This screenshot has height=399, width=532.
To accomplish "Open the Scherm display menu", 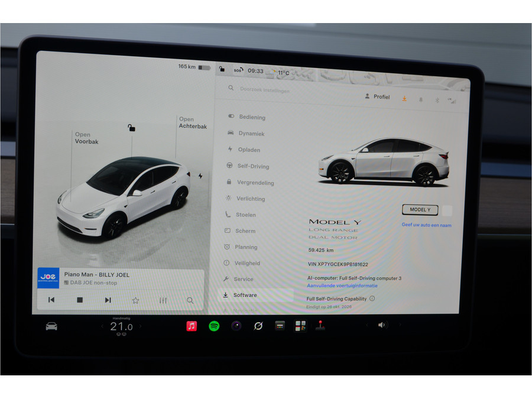I will pos(240,231).
